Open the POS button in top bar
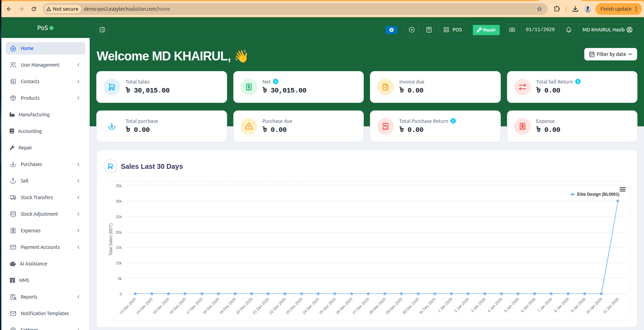 452,30
